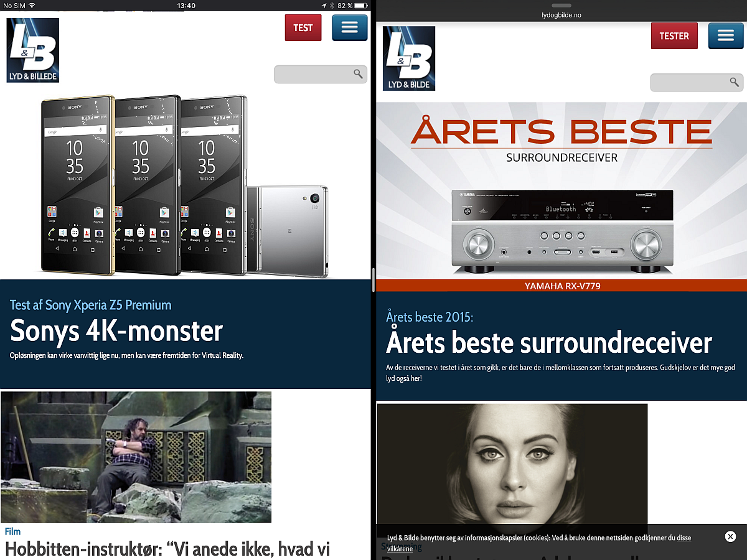Tap the Bluetooth icon in the status bar
747x560 pixels.
pyautogui.click(x=332, y=6)
